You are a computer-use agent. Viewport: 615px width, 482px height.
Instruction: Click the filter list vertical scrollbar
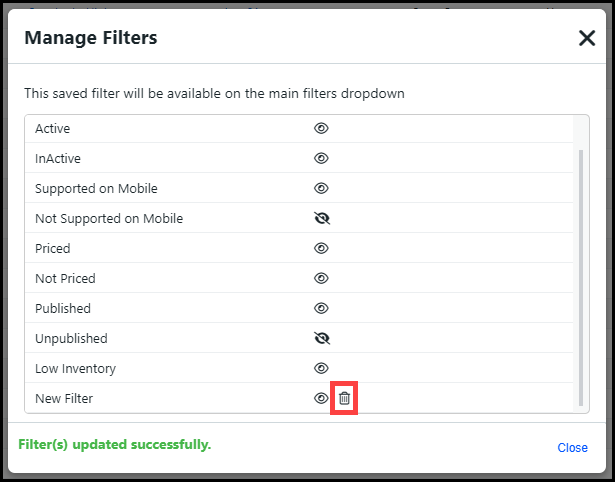click(x=582, y=270)
